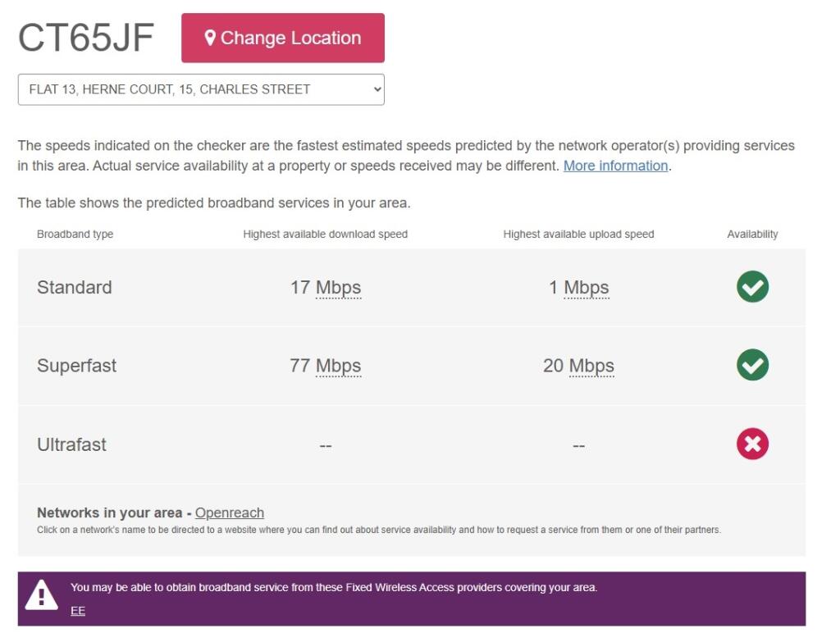
Task: Click the red unavailable icon for Ultrafast broadband
Action: [752, 444]
